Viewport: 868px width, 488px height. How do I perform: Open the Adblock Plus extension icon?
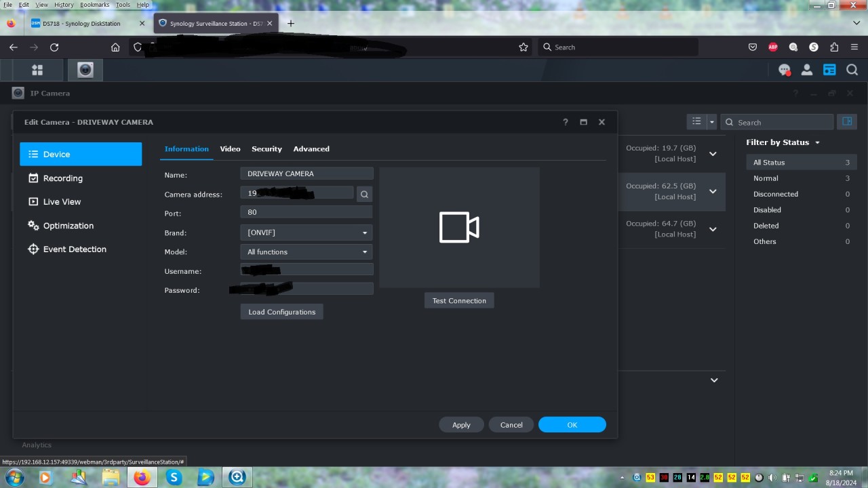coord(773,47)
